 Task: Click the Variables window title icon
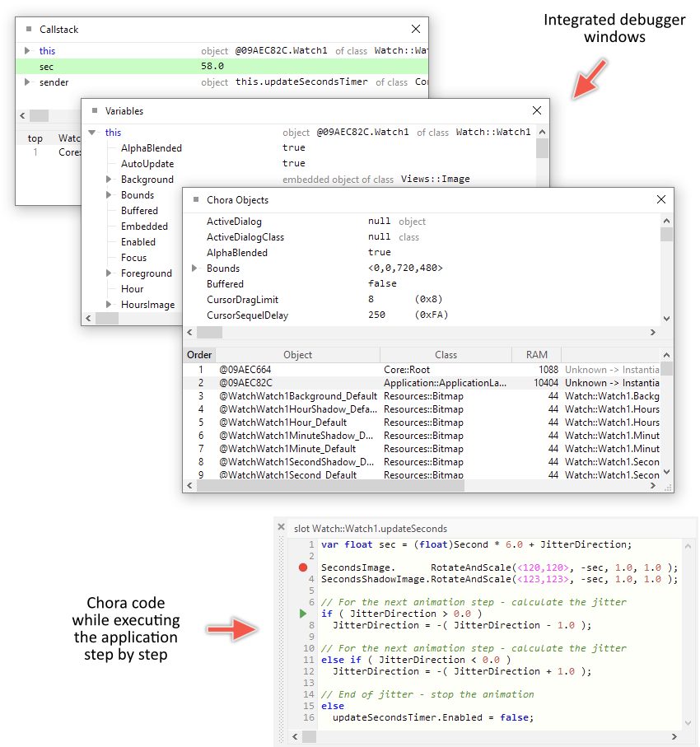pos(93,111)
